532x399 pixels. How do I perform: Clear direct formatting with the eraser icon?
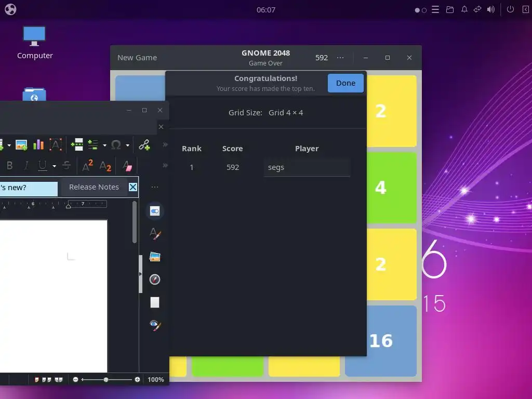(x=127, y=166)
